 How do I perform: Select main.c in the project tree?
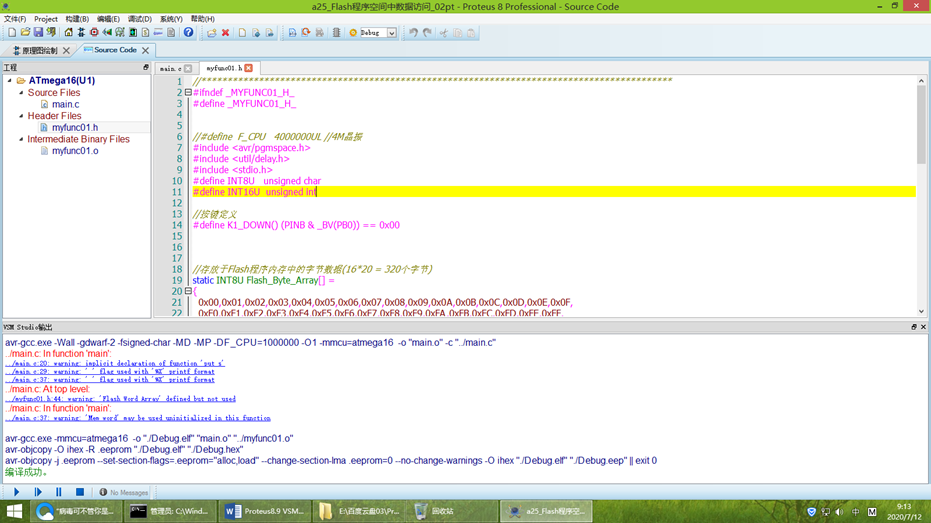click(x=65, y=104)
